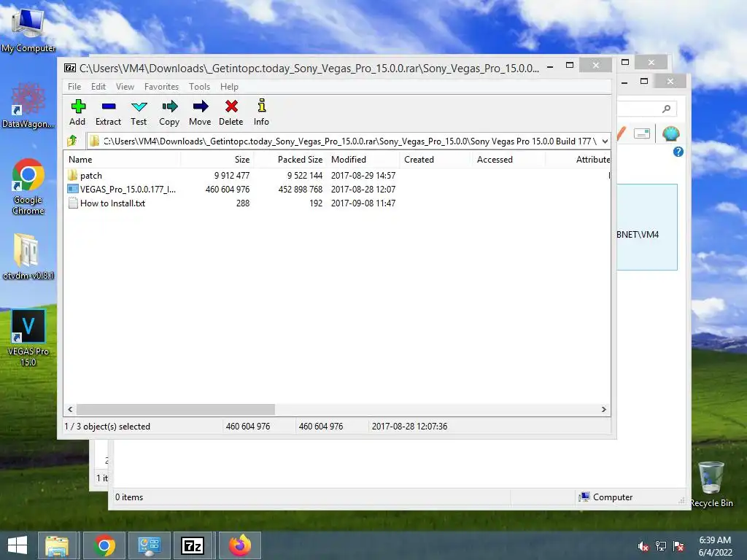This screenshot has height=560, width=747.
Task: Open the View menu
Action: click(x=125, y=87)
